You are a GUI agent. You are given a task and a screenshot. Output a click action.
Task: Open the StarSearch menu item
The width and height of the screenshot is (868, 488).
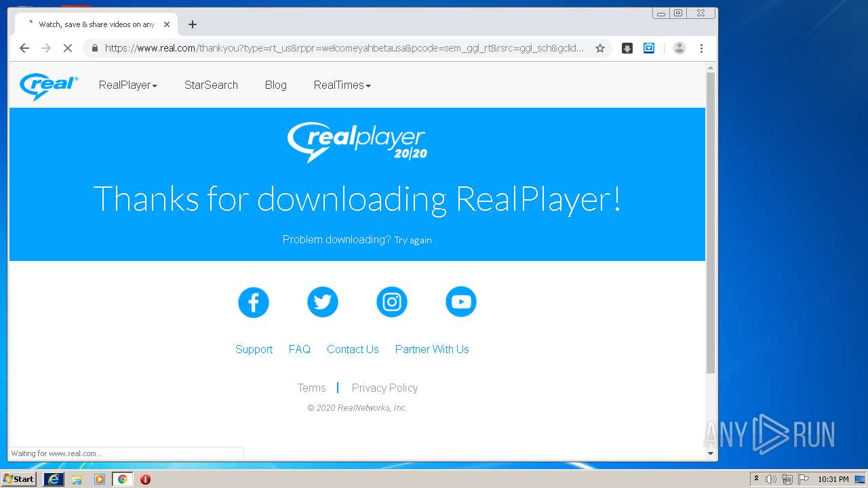click(x=211, y=85)
